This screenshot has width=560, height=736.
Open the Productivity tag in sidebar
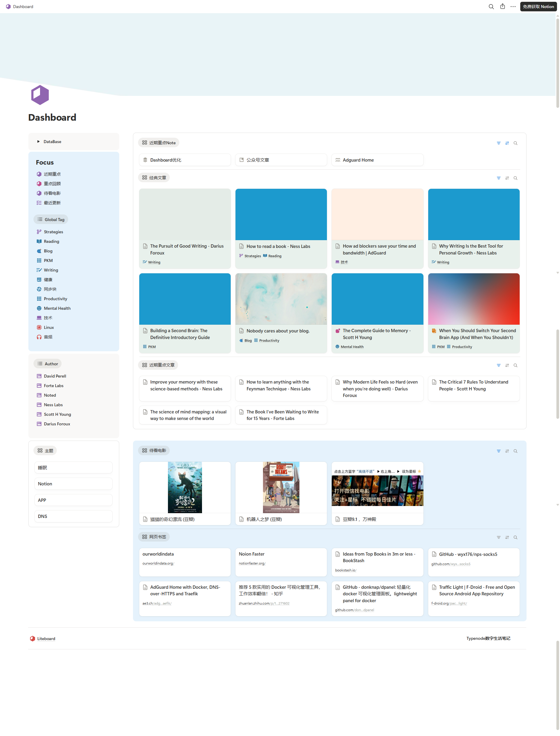click(x=55, y=299)
